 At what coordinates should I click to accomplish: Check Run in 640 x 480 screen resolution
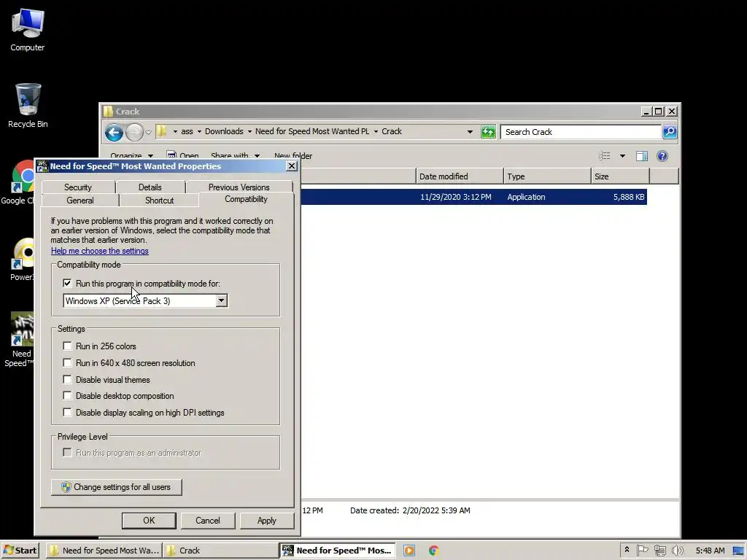67,363
